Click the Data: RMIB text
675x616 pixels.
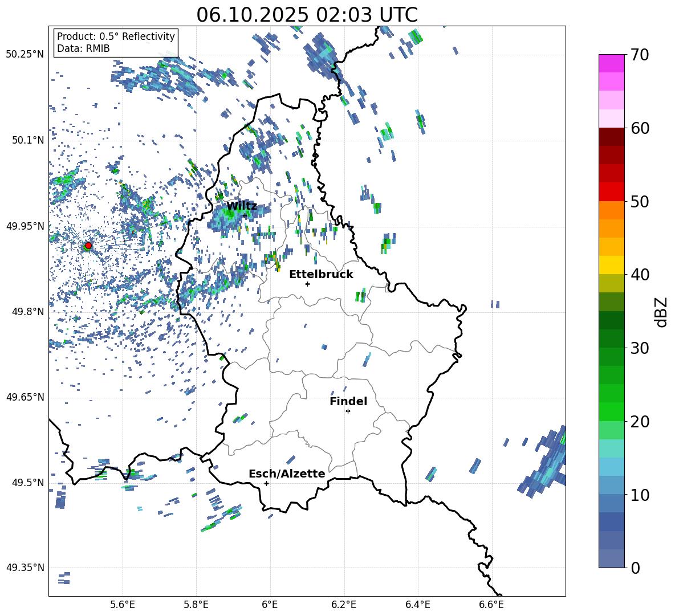(x=83, y=48)
